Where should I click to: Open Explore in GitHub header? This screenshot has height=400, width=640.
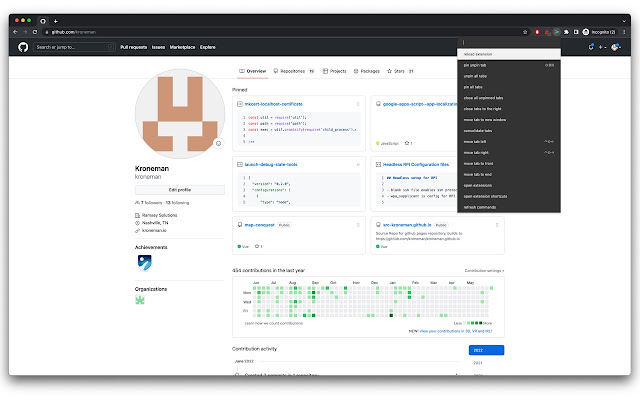click(208, 47)
